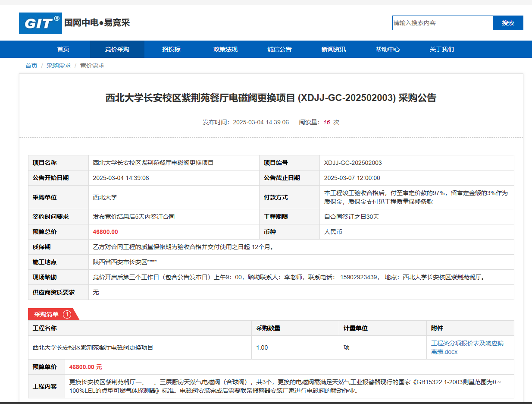Click the search input field
The image size is (532, 404).
point(442,23)
